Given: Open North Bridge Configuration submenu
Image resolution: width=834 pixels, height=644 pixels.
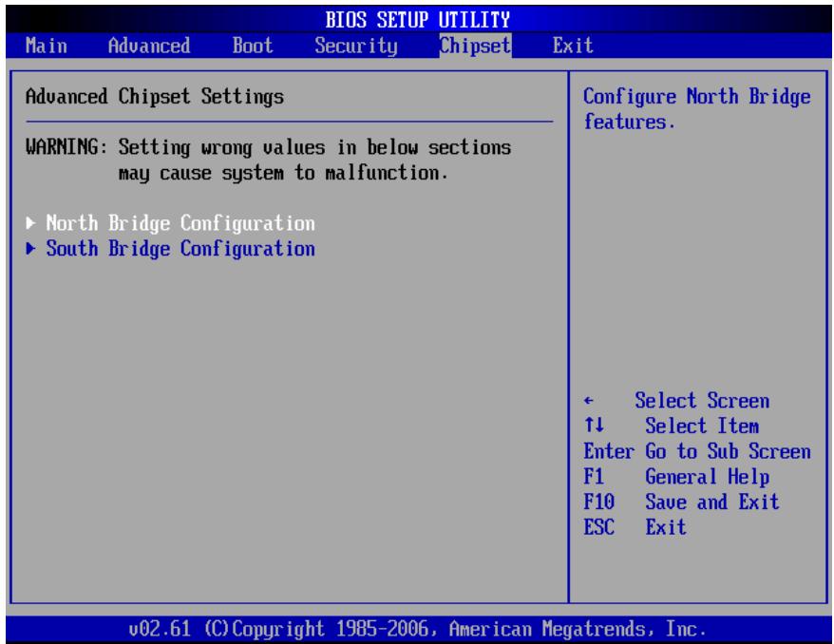Looking at the screenshot, I should click(x=180, y=223).
